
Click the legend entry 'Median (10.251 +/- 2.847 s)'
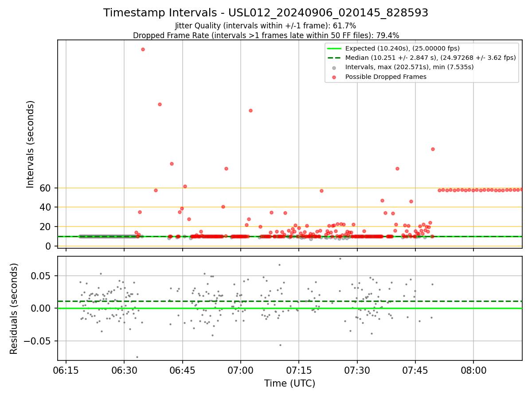[430, 58]
